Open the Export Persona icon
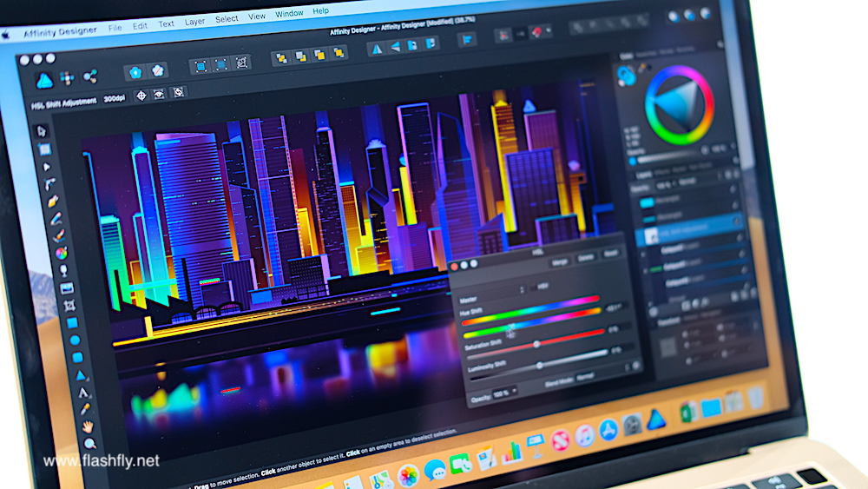 [90, 77]
